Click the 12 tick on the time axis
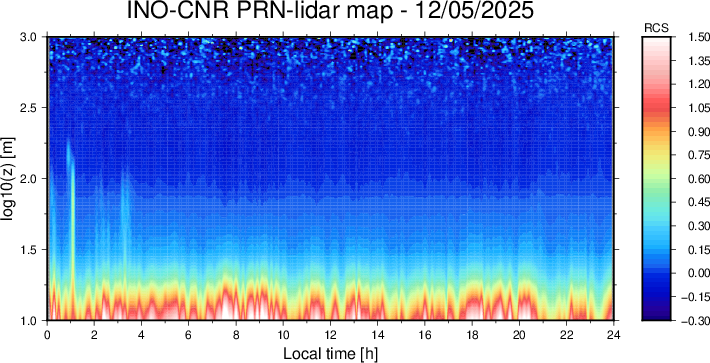The height and width of the screenshot is (363, 710). click(x=330, y=335)
